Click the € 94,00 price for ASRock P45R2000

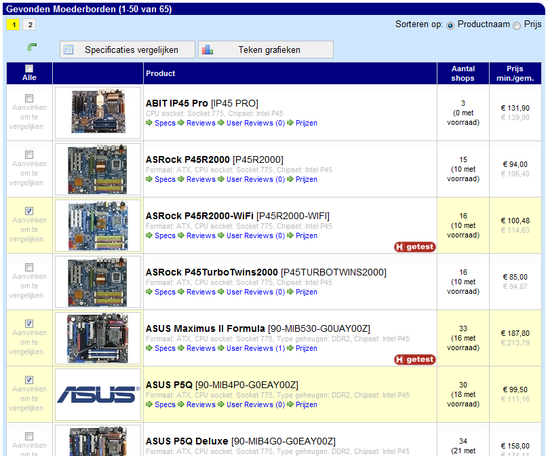click(515, 164)
